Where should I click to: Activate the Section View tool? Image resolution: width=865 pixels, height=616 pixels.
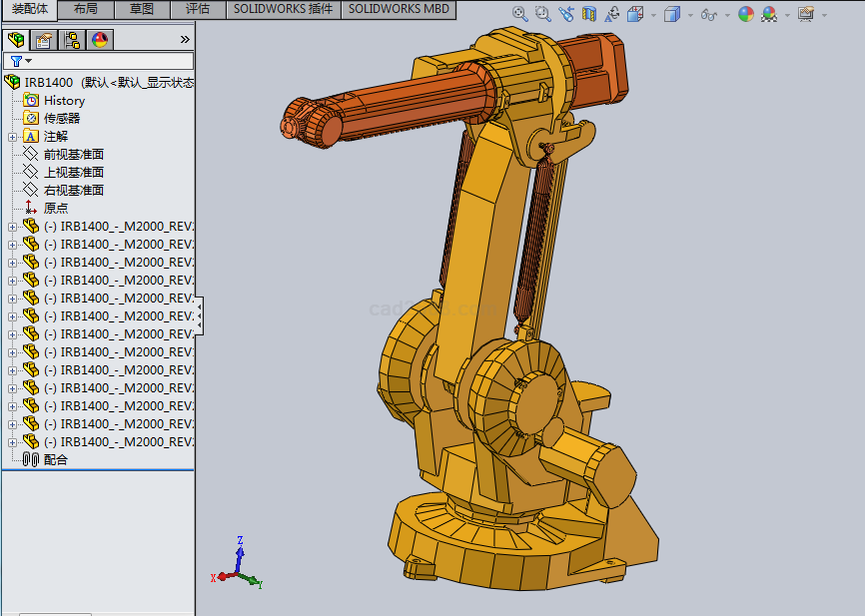tap(589, 14)
